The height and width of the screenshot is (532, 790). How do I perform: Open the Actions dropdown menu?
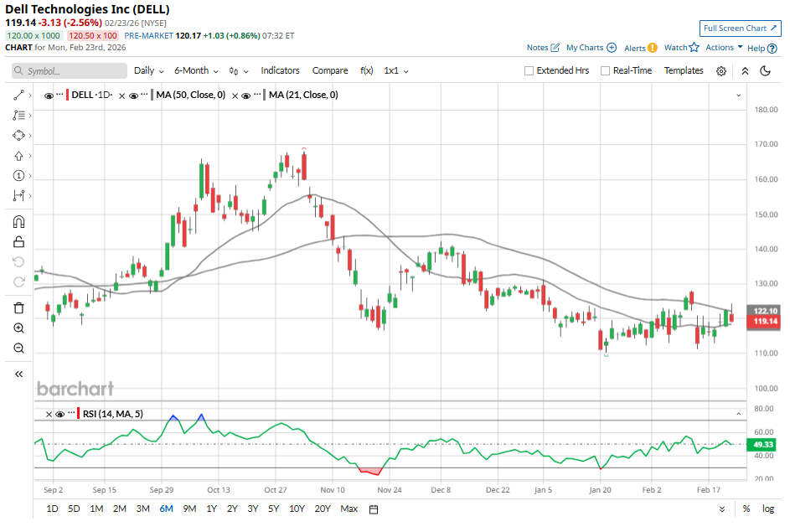724,48
